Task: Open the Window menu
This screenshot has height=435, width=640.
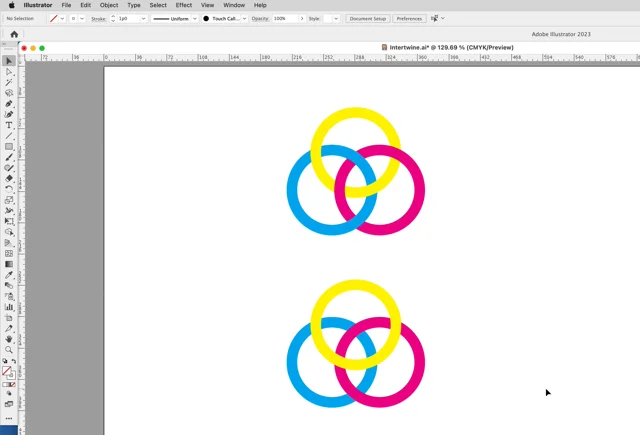Action: point(234,5)
